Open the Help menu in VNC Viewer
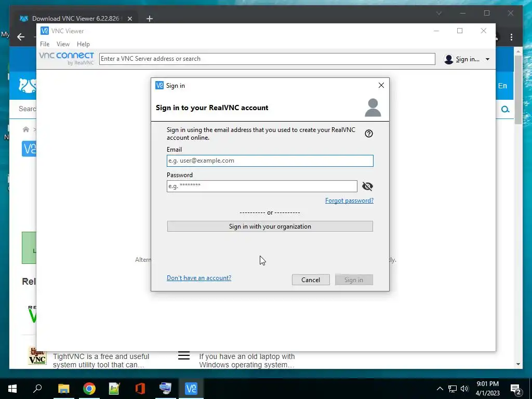Image resolution: width=532 pixels, height=399 pixels. (83, 44)
